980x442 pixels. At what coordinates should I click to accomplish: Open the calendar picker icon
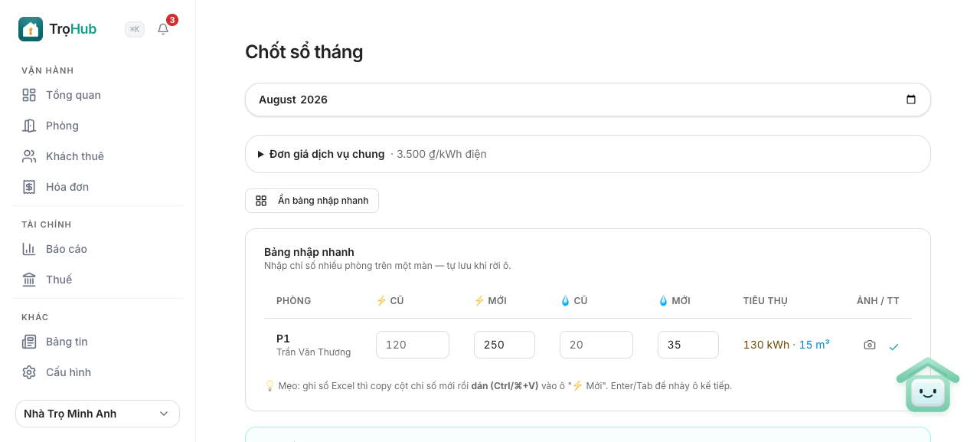[911, 100]
